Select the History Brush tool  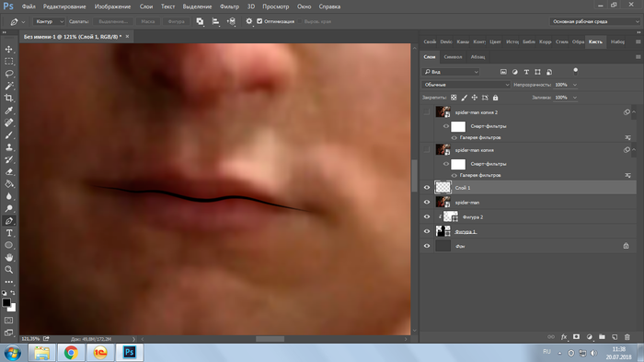(x=8, y=159)
